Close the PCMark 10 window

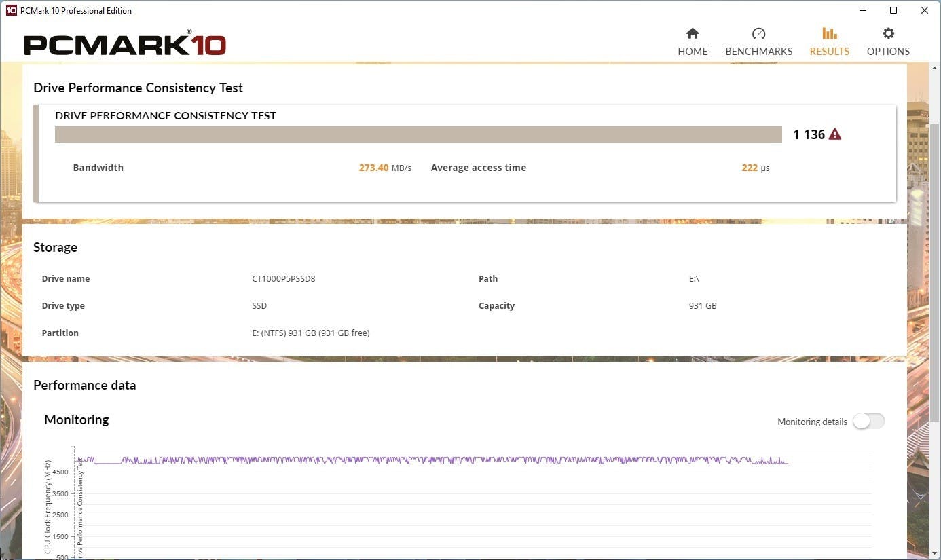(925, 10)
